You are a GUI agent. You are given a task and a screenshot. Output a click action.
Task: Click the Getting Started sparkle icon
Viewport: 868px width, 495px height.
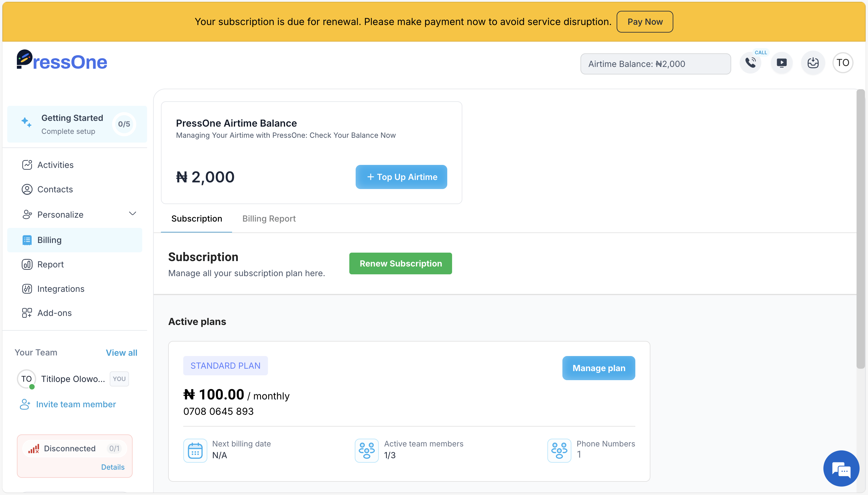pyautogui.click(x=27, y=122)
